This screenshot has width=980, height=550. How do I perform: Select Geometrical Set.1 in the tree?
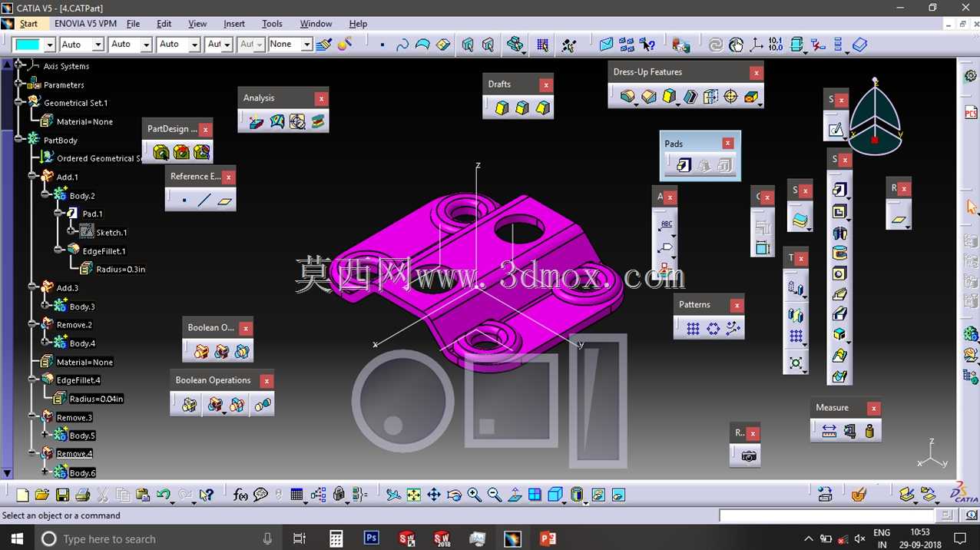point(75,103)
